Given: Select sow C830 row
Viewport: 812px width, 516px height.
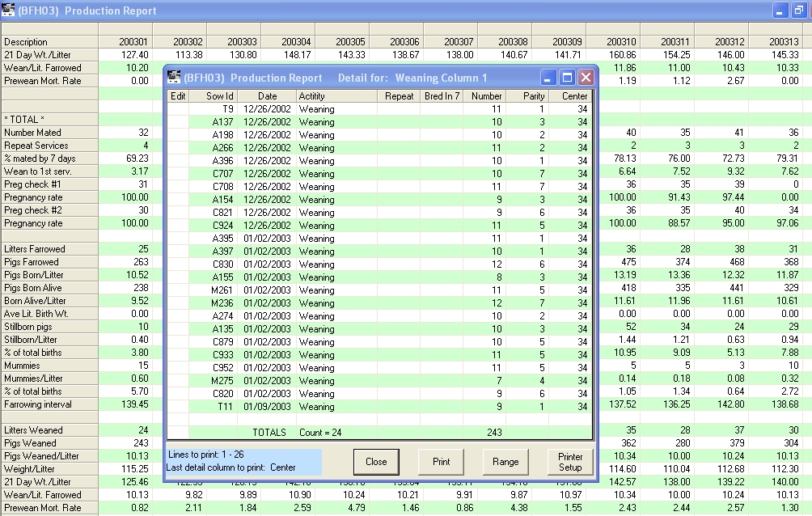Looking at the screenshot, I should tap(379, 264).
